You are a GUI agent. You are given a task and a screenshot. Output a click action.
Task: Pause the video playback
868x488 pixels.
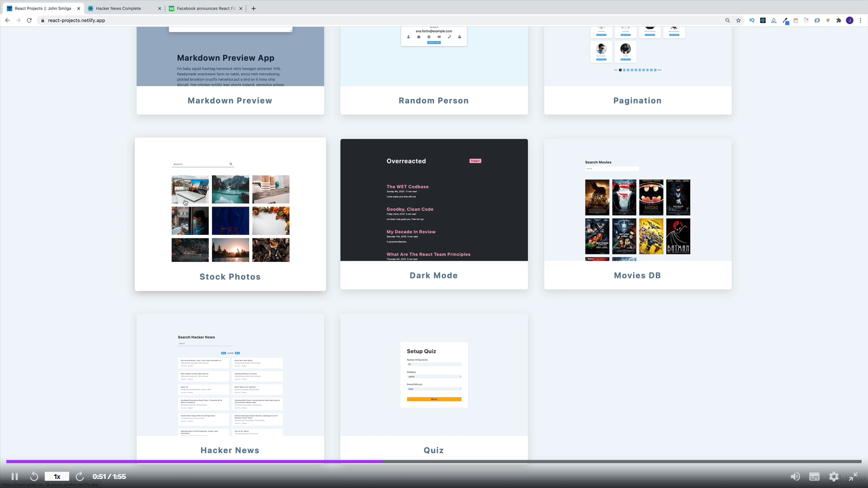(14, 476)
